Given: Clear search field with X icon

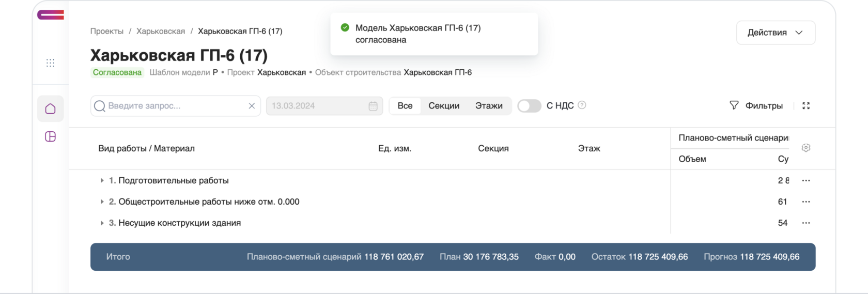Looking at the screenshot, I should click(x=252, y=106).
